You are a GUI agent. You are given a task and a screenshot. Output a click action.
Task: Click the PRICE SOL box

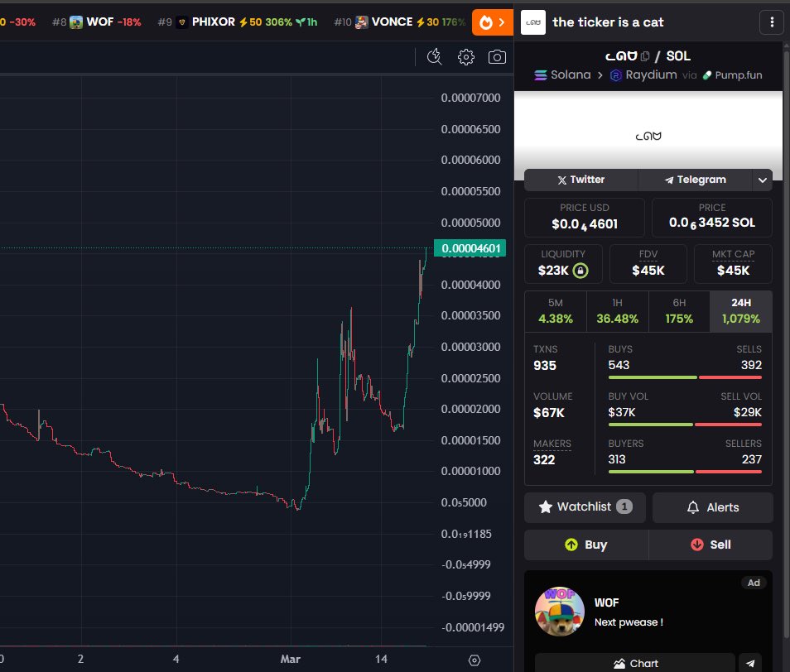[x=712, y=218]
